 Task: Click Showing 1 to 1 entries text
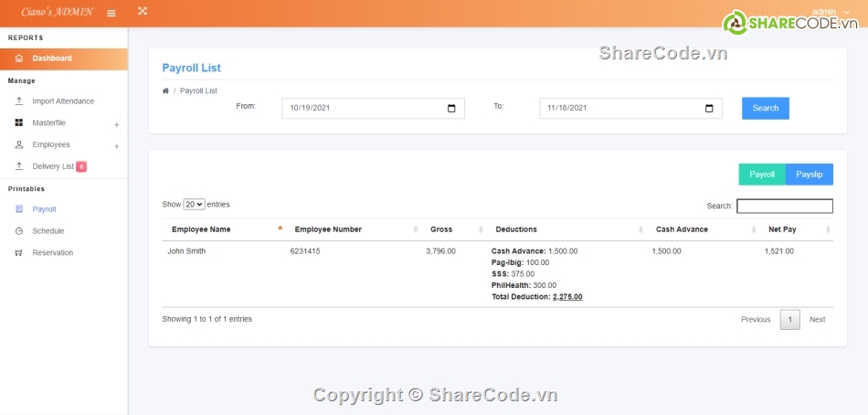(x=207, y=319)
